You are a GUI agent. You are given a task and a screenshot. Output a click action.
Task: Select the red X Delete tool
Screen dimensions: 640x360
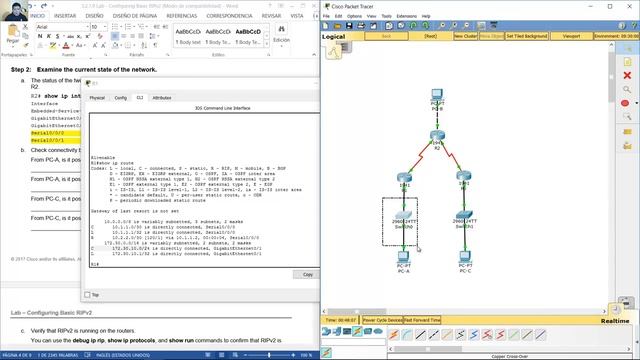pos(627,76)
